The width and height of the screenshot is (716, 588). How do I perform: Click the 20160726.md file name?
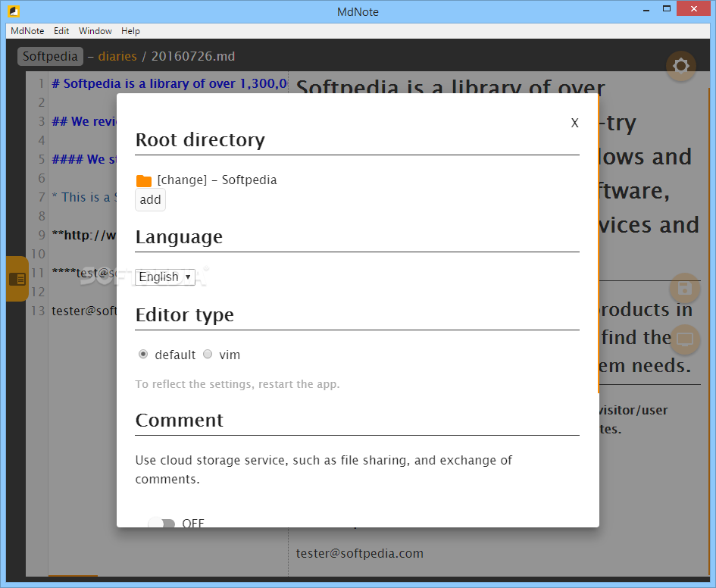click(193, 56)
